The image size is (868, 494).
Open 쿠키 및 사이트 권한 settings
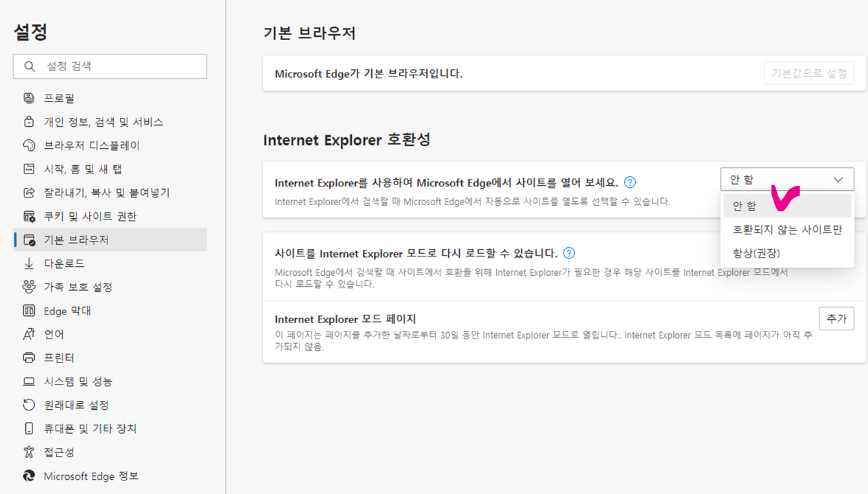pyautogui.click(x=110, y=216)
